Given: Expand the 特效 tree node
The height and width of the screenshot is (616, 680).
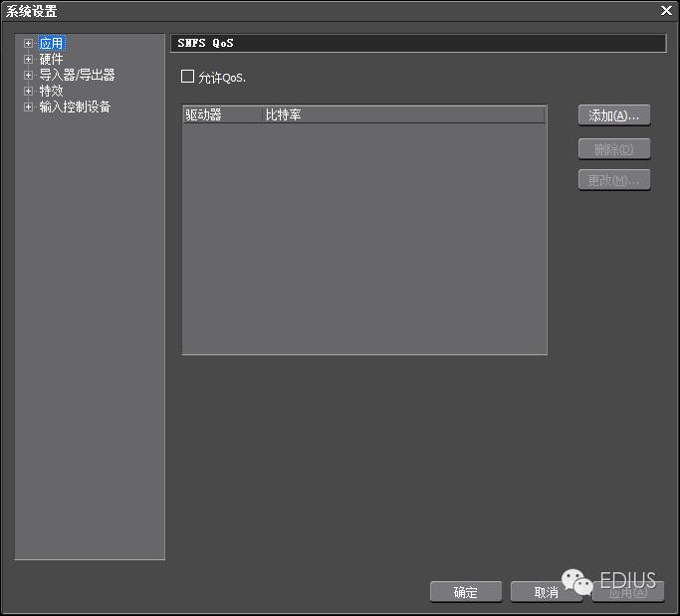Looking at the screenshot, I should pyautogui.click(x=28, y=91).
